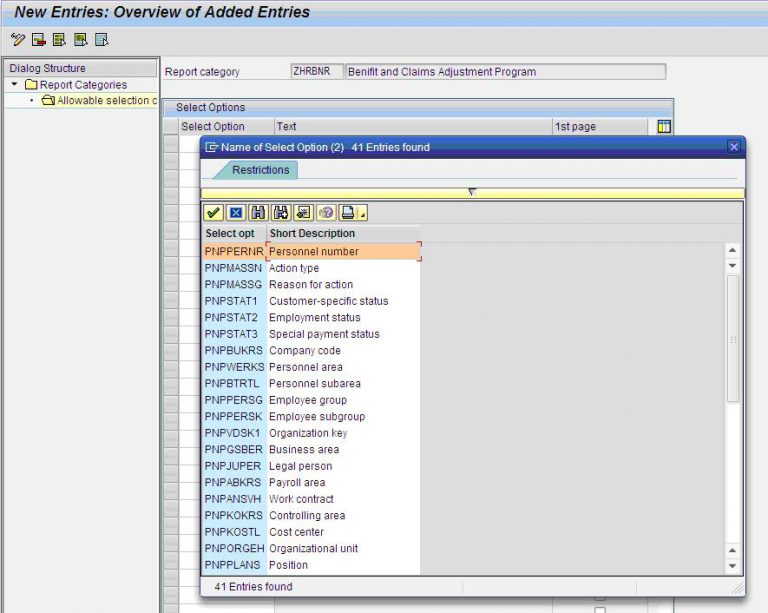
Task: Toggle Display/Change mode pencil icon
Action: [18, 40]
